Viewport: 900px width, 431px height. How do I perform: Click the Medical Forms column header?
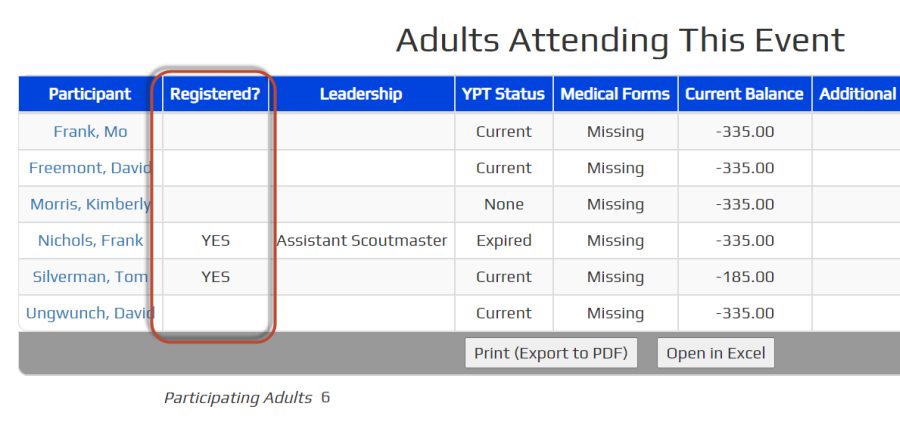(x=615, y=94)
